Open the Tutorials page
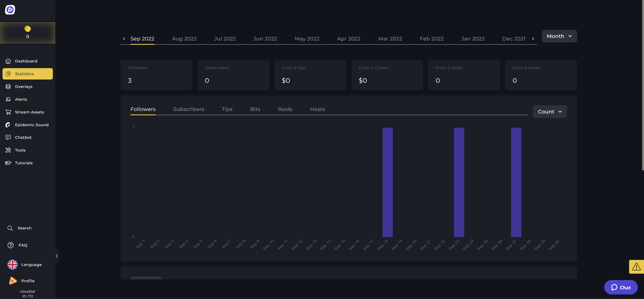Screen dimensions: 644x299 (23, 163)
